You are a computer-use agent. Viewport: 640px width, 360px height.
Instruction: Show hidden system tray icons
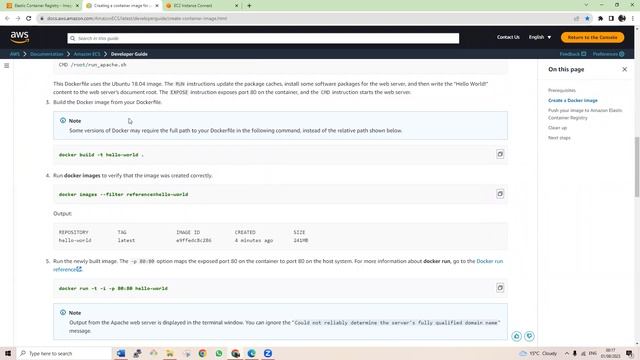tap(567, 353)
